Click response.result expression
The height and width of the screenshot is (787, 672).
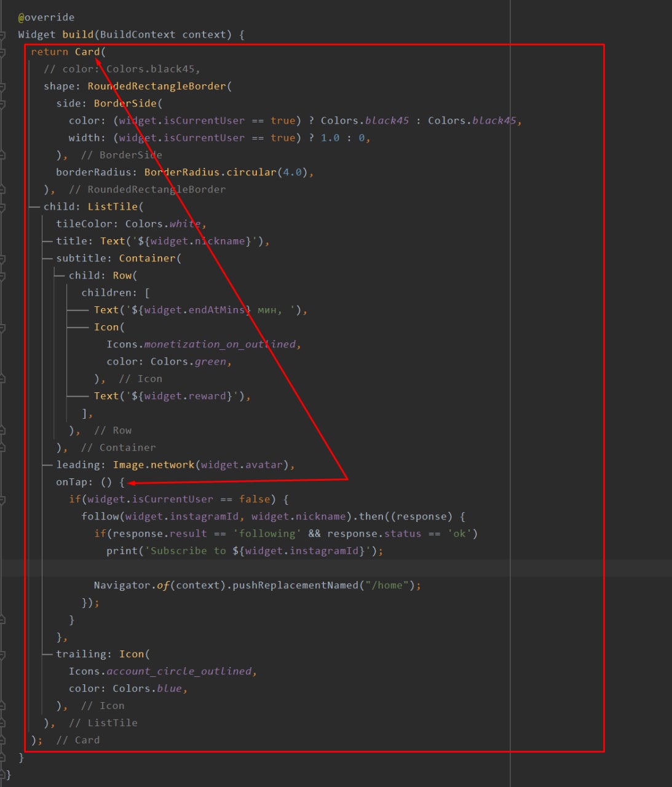(160, 534)
